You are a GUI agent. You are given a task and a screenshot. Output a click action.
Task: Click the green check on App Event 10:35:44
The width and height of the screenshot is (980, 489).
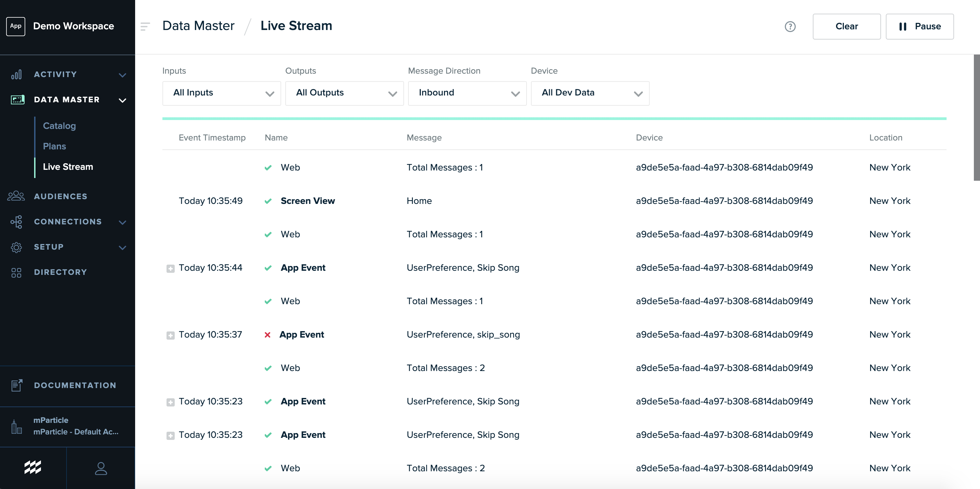(268, 268)
